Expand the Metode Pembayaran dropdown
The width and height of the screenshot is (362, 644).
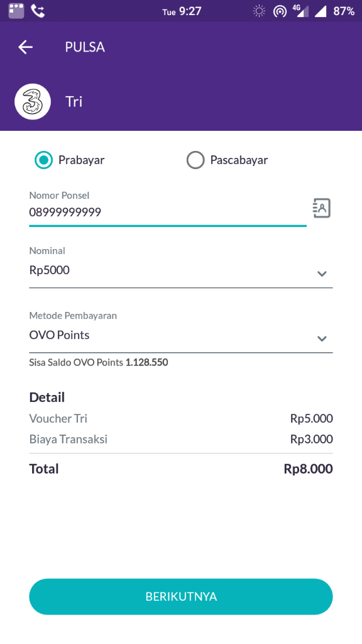pos(322,338)
